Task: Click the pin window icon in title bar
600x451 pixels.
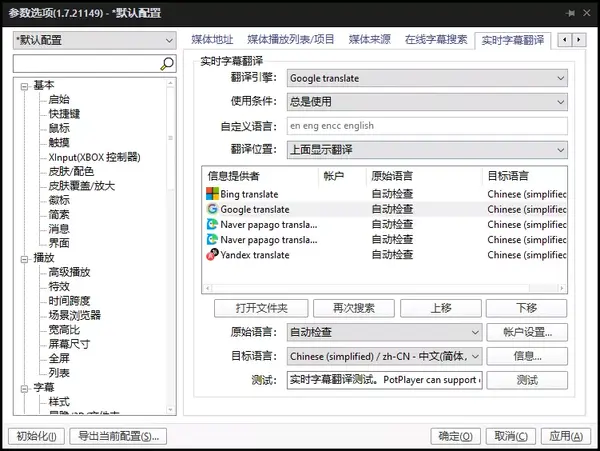Action: (571, 13)
